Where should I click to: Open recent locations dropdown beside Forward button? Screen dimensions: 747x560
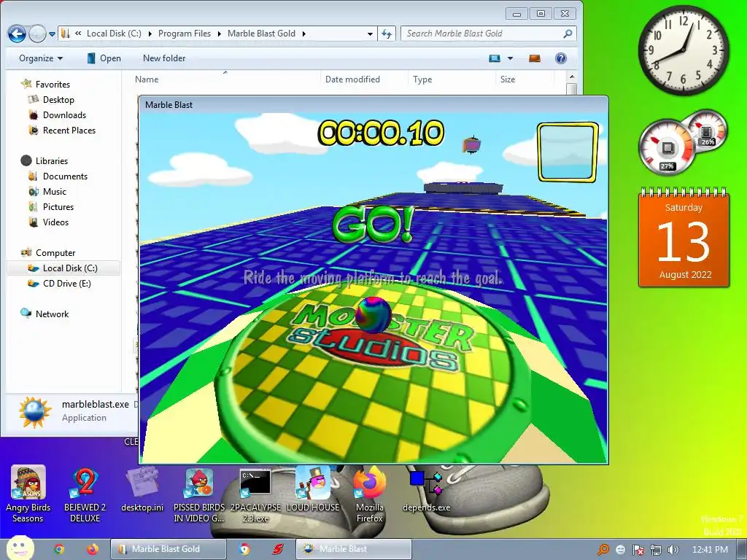tap(52, 34)
